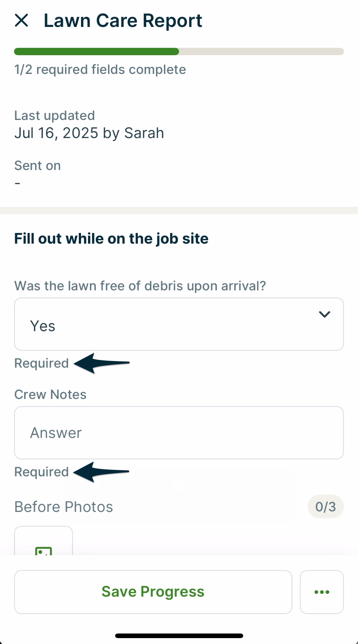Image resolution: width=358 pixels, height=644 pixels.
Task: Tap "1/2 required fields complete" text
Action: [x=100, y=70]
